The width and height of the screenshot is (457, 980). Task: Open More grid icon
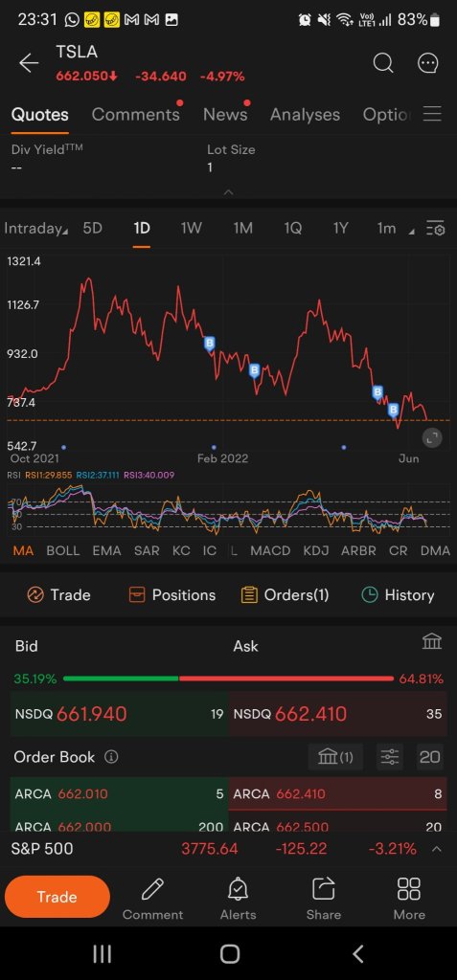[409, 888]
